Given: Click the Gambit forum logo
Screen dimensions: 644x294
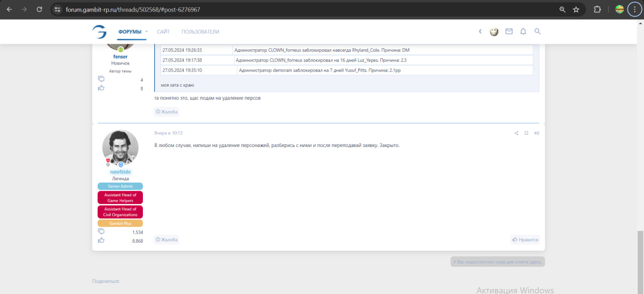Looking at the screenshot, I should click(99, 31).
